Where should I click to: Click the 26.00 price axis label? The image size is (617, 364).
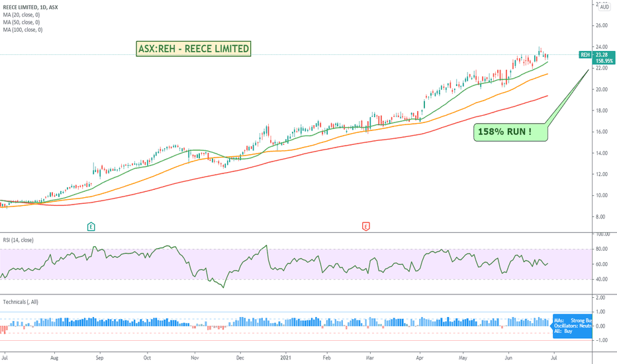coord(602,26)
